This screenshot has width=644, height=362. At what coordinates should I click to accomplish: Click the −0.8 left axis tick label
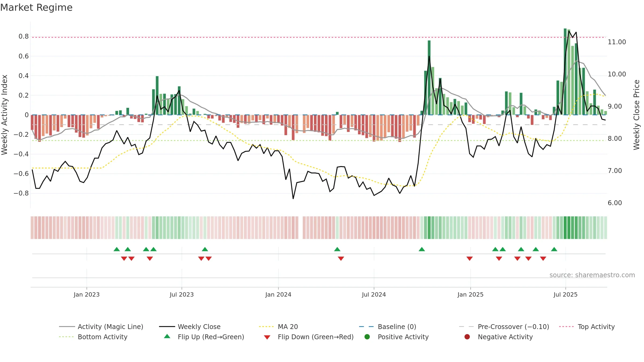pyautogui.click(x=21, y=193)
